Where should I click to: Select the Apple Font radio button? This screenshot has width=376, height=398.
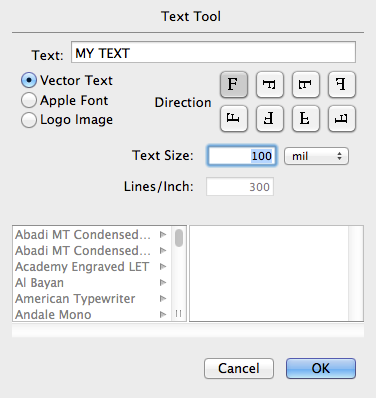click(x=29, y=100)
